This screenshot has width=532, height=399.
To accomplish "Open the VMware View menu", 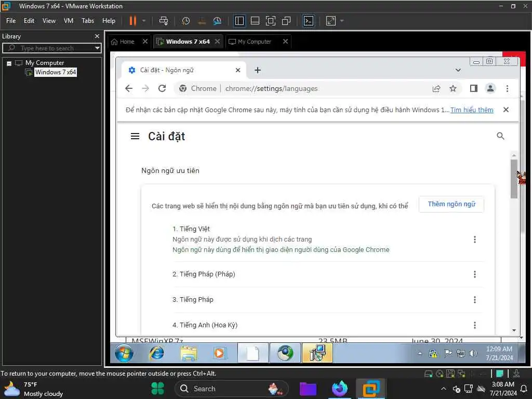I will coord(49,21).
